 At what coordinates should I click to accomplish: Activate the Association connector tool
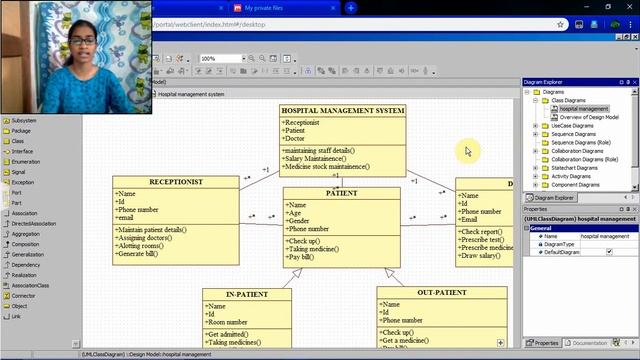(20, 213)
